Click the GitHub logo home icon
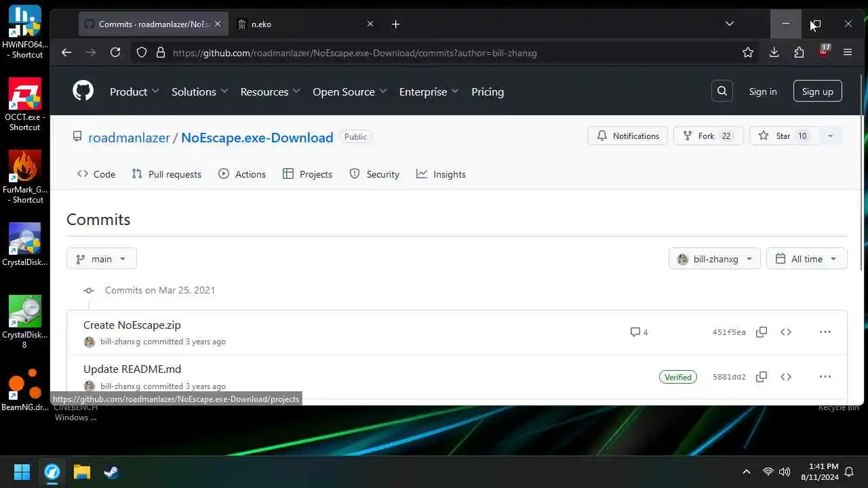Image resolution: width=868 pixels, height=488 pixels. click(x=83, y=91)
